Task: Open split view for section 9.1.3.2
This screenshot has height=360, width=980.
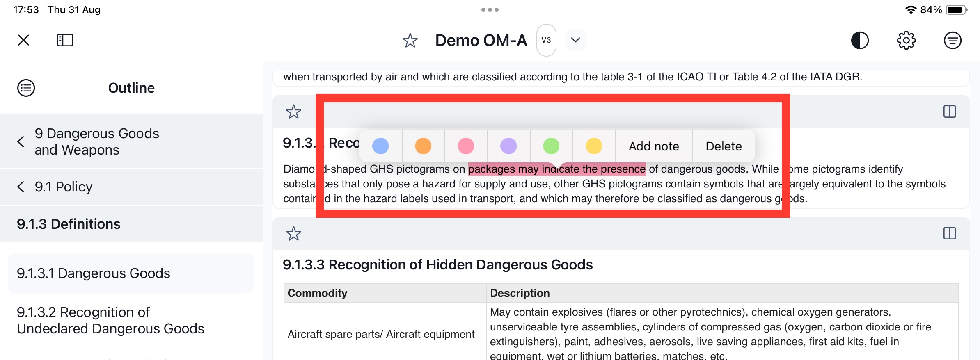Action: coord(949,112)
